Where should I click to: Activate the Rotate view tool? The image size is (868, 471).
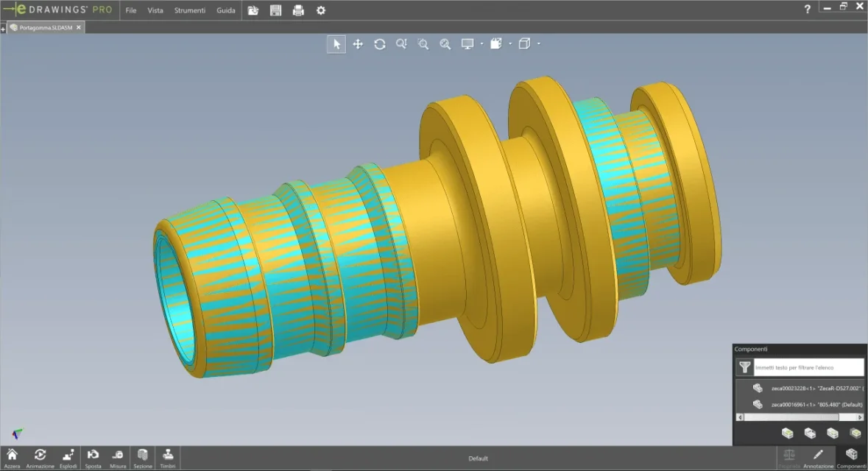[380, 44]
